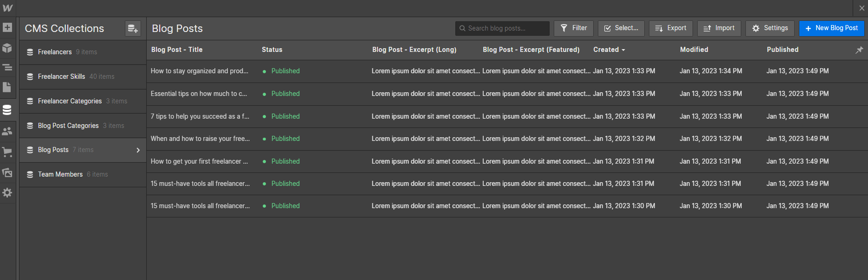Click the Search blog posts field

(502, 28)
